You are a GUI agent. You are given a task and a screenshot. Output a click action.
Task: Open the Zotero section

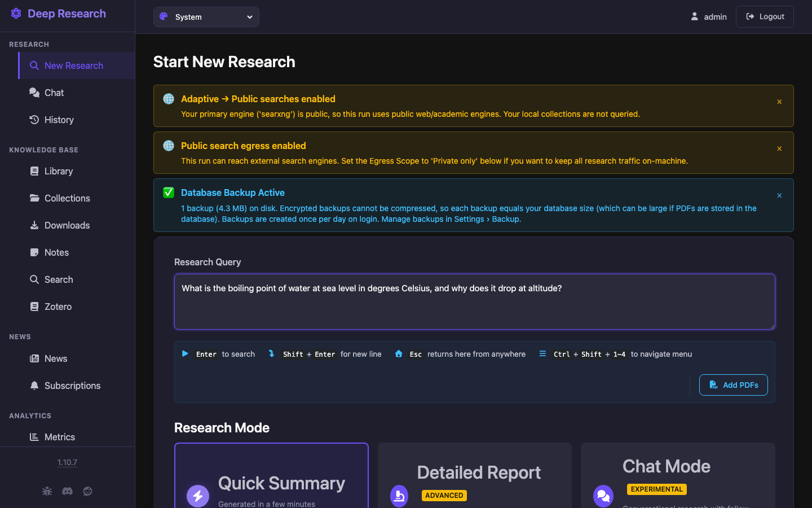tap(77, 306)
